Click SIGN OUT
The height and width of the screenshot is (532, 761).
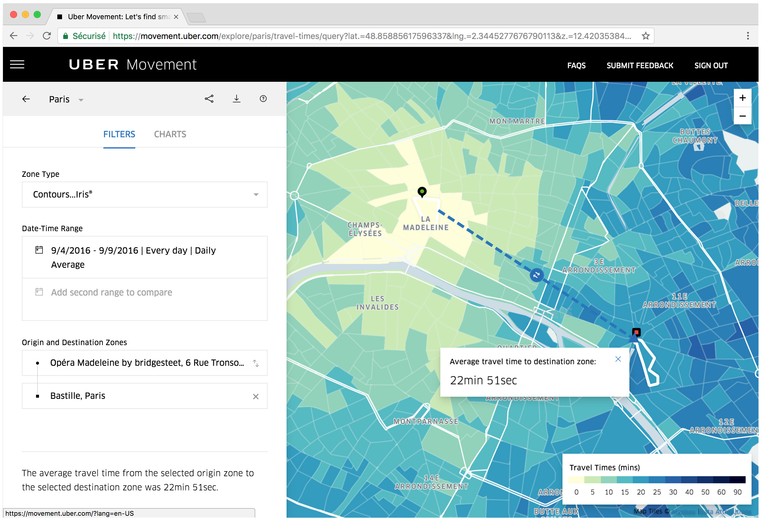(x=711, y=66)
